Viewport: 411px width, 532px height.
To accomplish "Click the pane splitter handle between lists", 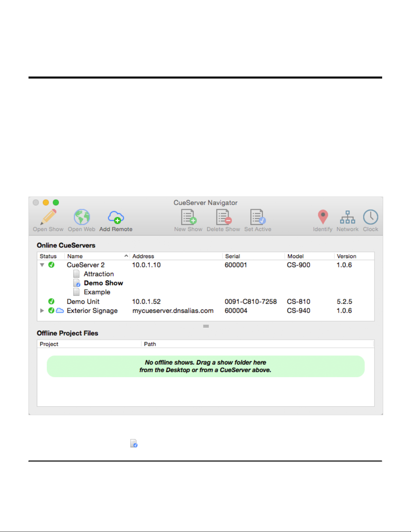I will pyautogui.click(x=206, y=326).
